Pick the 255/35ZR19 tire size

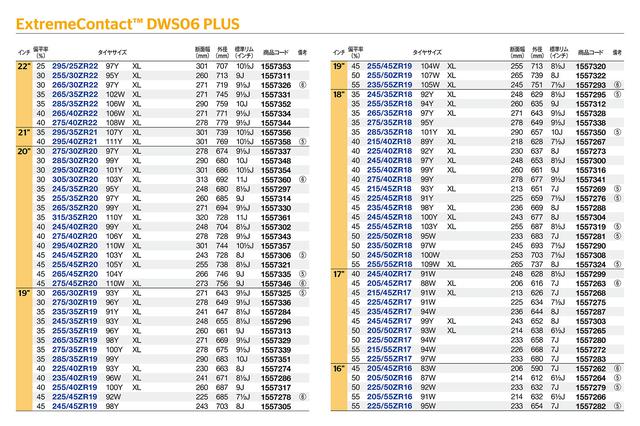coord(75,331)
